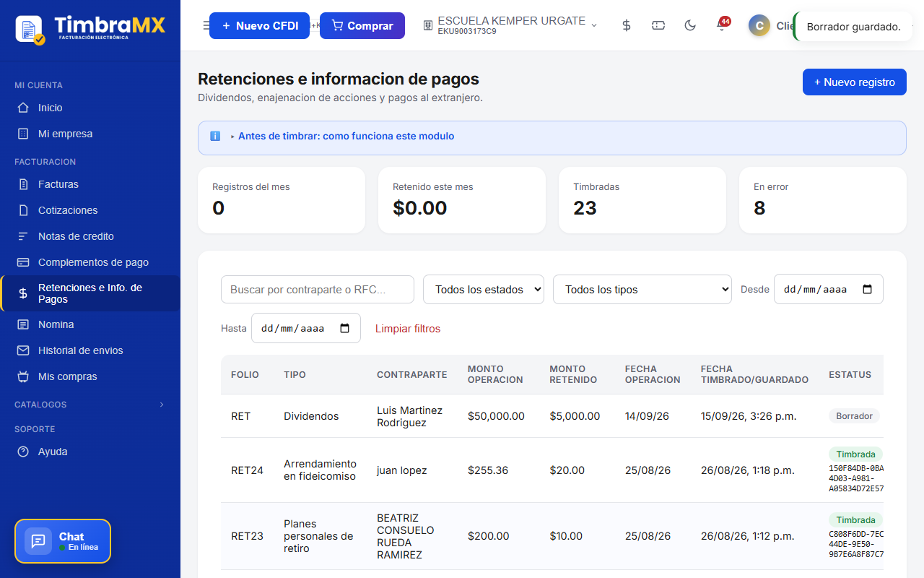The image size is (924, 578).
Task: Click the Complementos de pago card icon
Action: (23, 262)
